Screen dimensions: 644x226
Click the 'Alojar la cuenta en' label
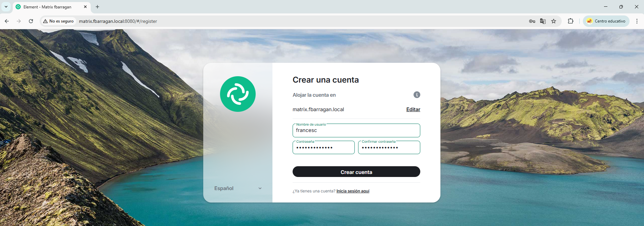(x=314, y=95)
